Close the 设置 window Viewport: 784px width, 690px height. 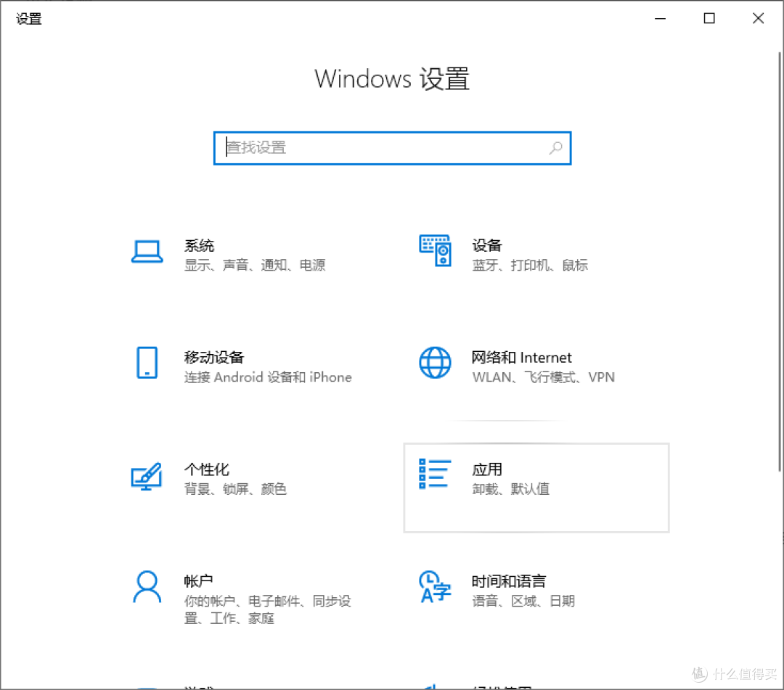758,18
